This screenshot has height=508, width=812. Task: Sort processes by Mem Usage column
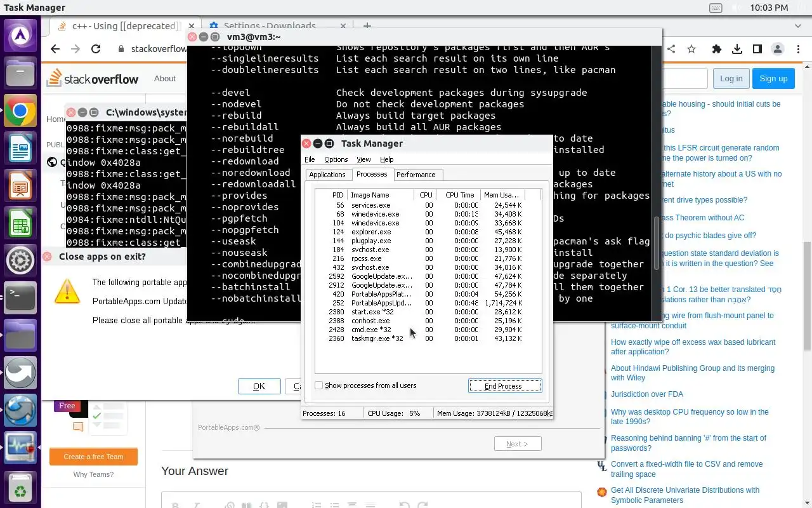tap(502, 195)
